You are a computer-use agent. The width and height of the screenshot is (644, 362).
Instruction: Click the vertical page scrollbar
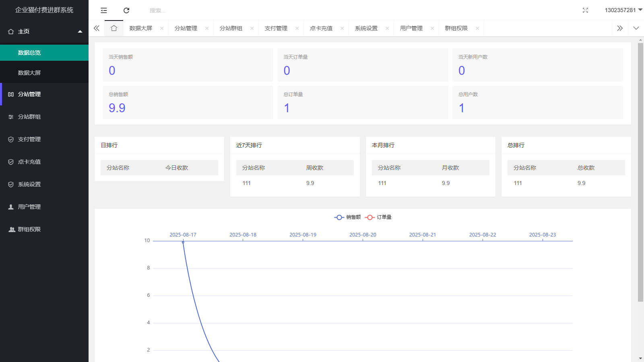pos(640,172)
